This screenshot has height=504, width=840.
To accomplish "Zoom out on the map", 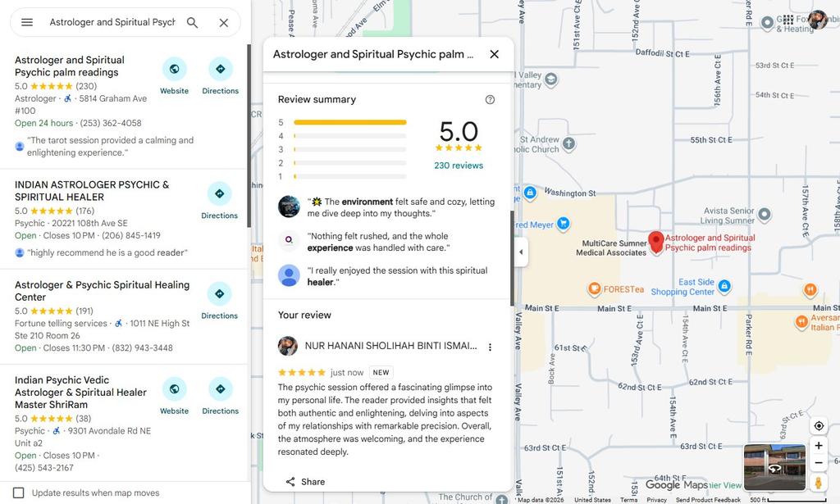I will [819, 463].
